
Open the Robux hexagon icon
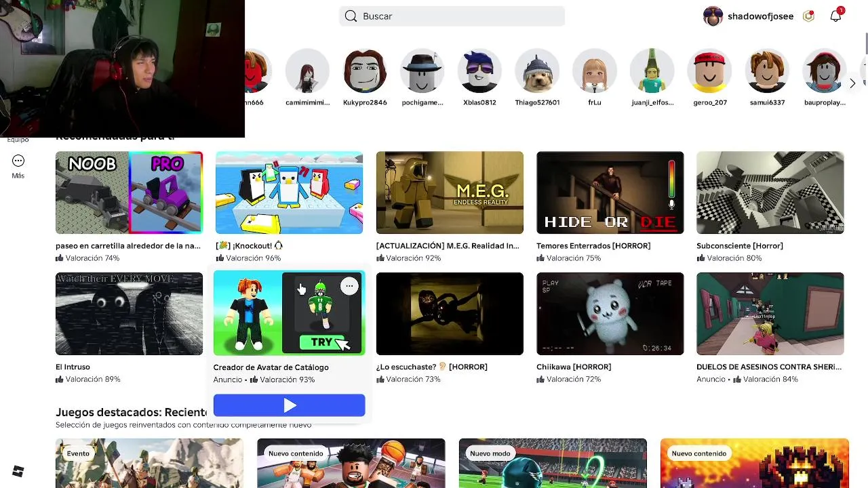(x=808, y=16)
